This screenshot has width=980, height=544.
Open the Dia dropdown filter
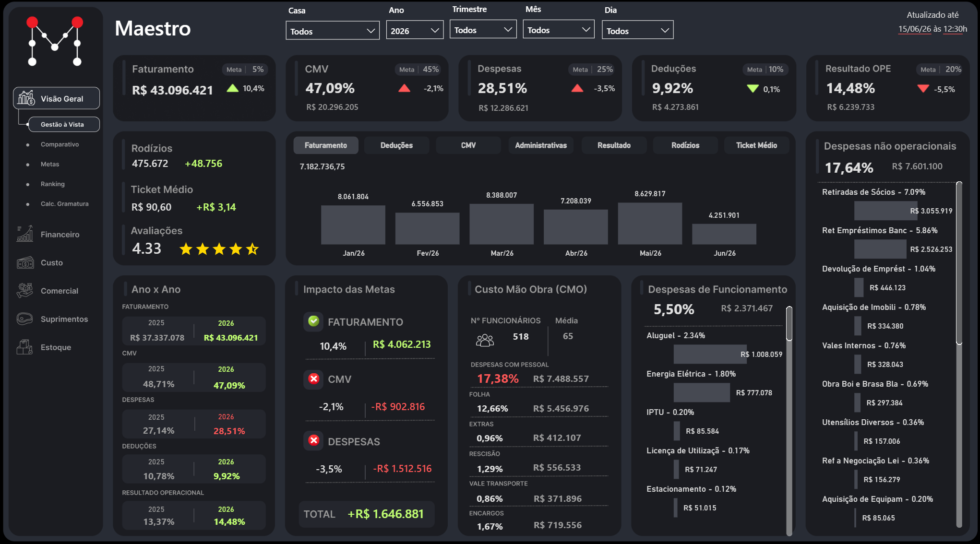[x=637, y=30]
